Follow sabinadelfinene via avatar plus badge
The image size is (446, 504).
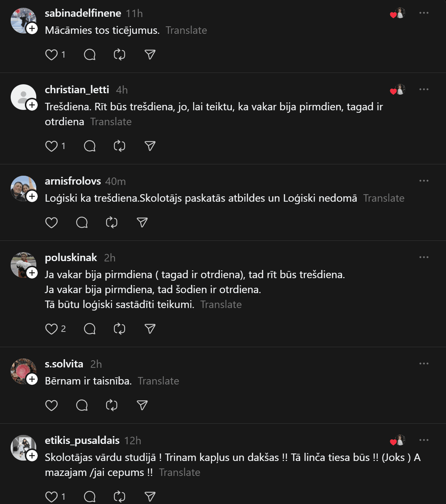click(32, 28)
